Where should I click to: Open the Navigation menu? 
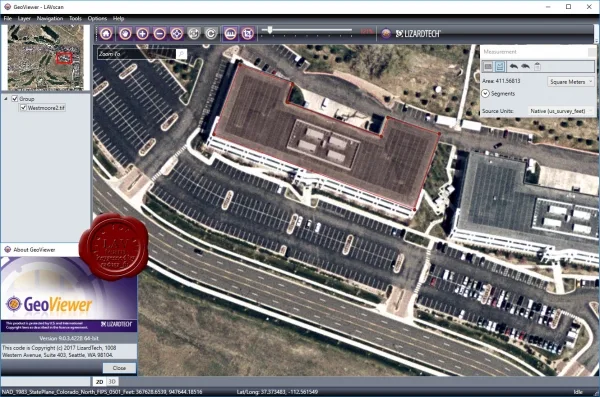[x=50, y=18]
